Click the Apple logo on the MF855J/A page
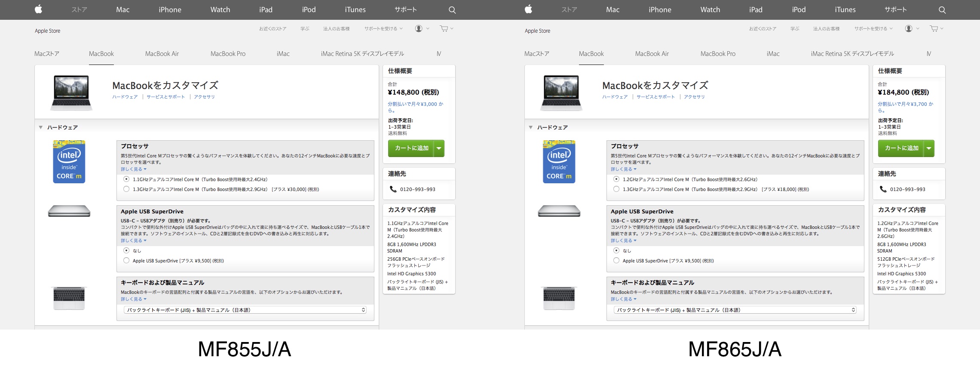 click(x=39, y=9)
